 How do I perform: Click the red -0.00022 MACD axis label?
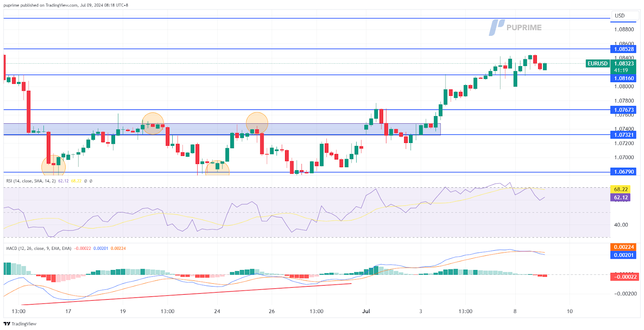click(x=624, y=277)
